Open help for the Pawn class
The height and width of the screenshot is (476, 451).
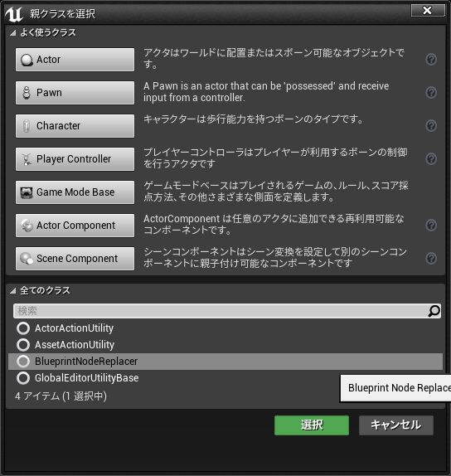tap(431, 92)
